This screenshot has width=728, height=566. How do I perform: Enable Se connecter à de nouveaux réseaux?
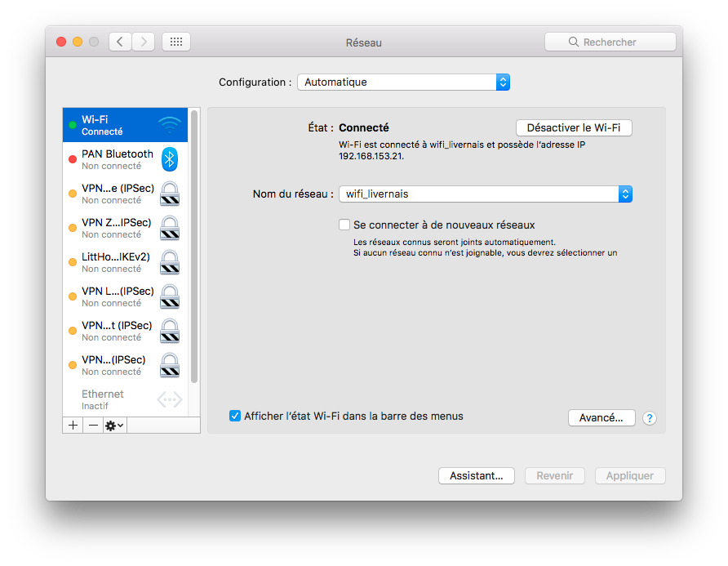(344, 225)
